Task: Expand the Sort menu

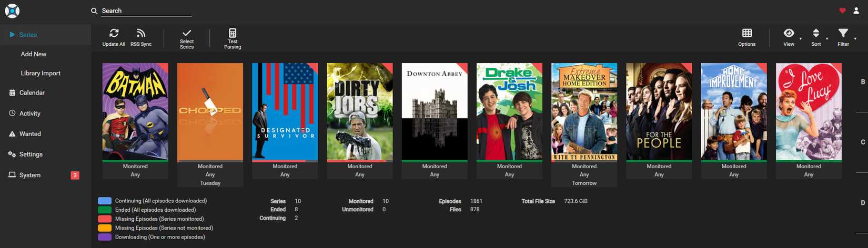Action: [816, 34]
